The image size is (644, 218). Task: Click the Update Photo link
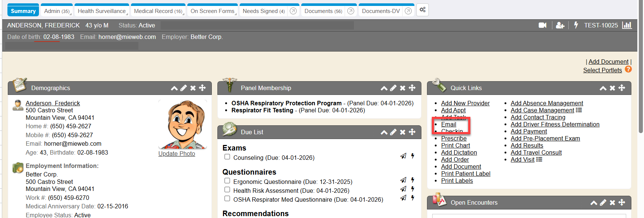(177, 153)
